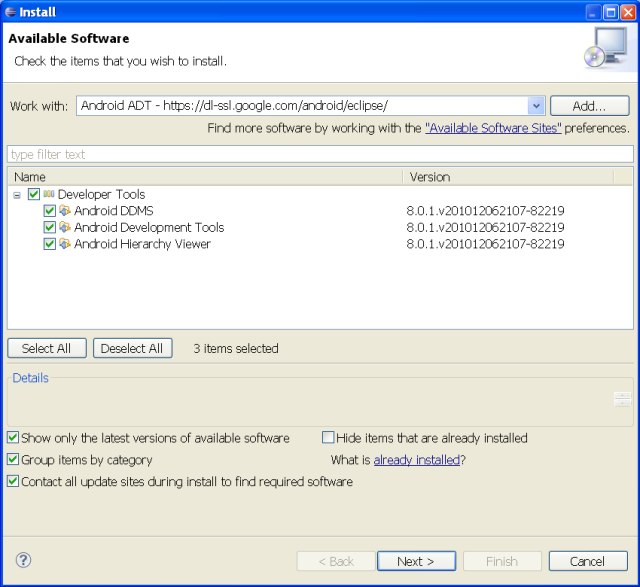Select the Android DDMS row label
The width and height of the screenshot is (640, 587).
point(113,211)
